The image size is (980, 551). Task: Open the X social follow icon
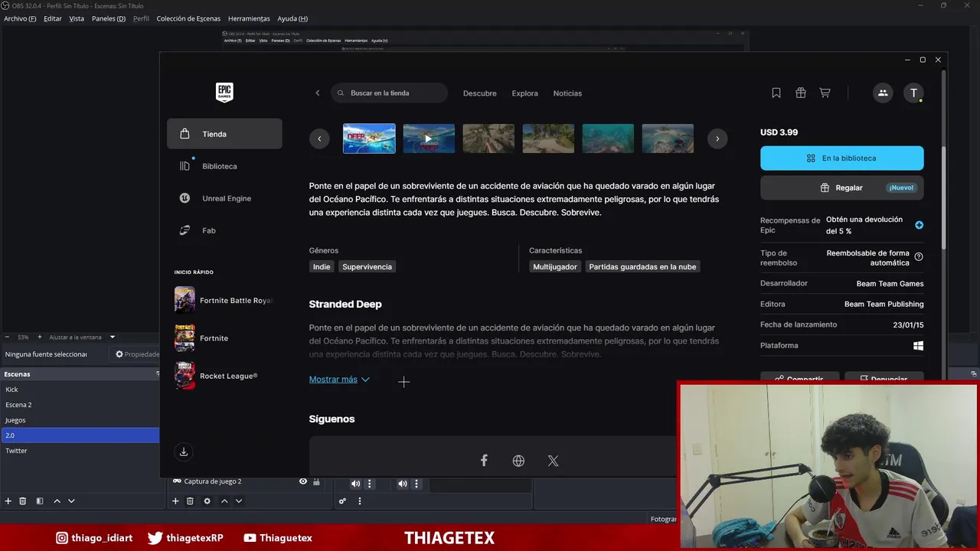[x=553, y=461]
